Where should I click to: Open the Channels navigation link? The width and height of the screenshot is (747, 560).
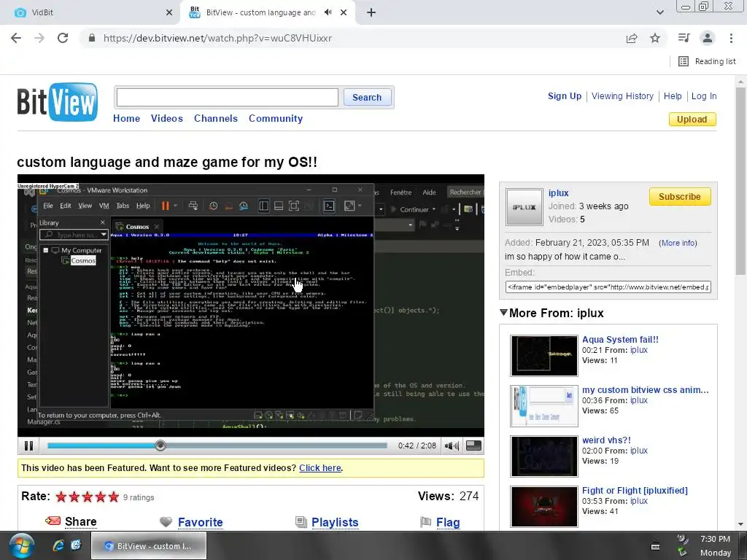[x=216, y=119]
